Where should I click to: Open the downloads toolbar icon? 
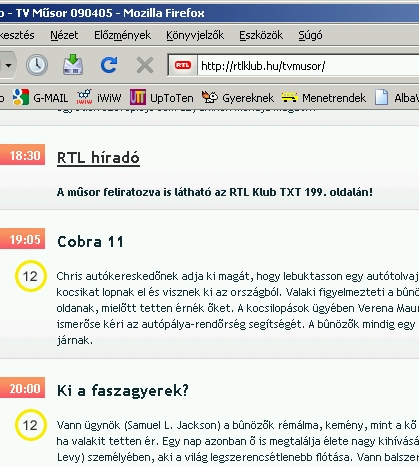tap(73, 65)
